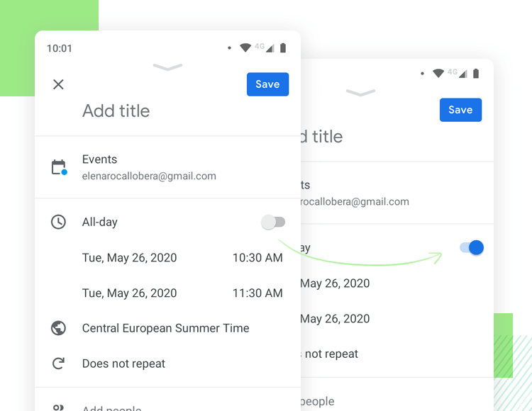Screen dimensions: 532x411
Task: Tap the 4G signal icon on front screen
Action: pyautogui.click(x=265, y=47)
